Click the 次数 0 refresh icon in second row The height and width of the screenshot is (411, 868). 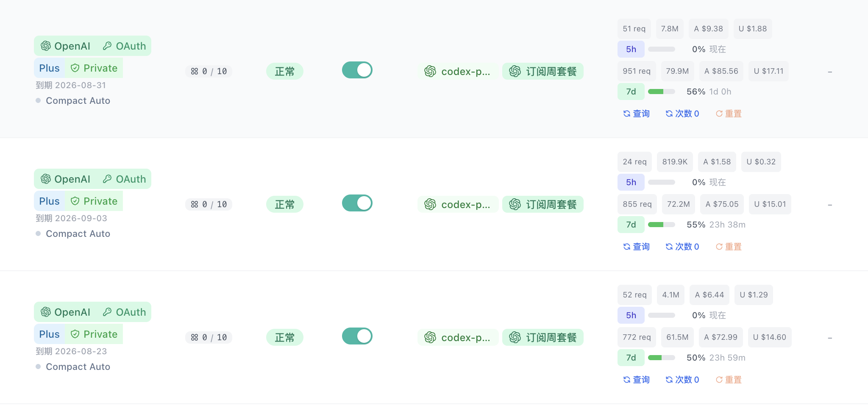pos(669,247)
